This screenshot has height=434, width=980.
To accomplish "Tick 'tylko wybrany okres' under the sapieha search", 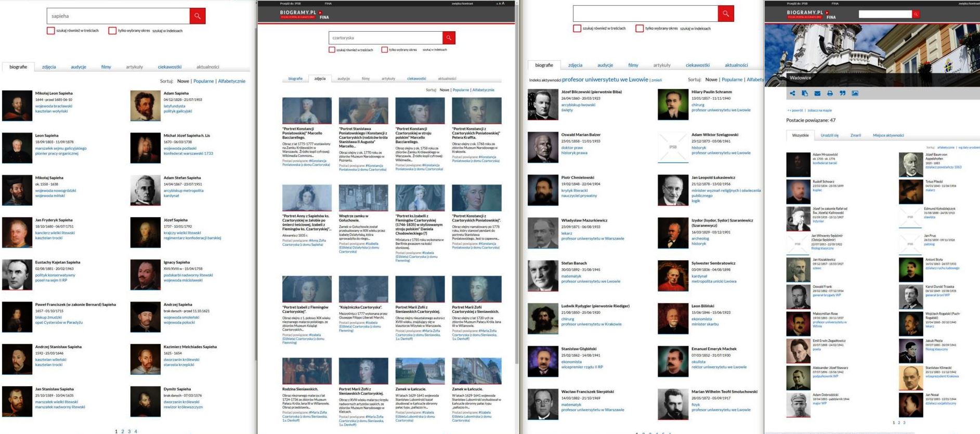I will coord(112,31).
